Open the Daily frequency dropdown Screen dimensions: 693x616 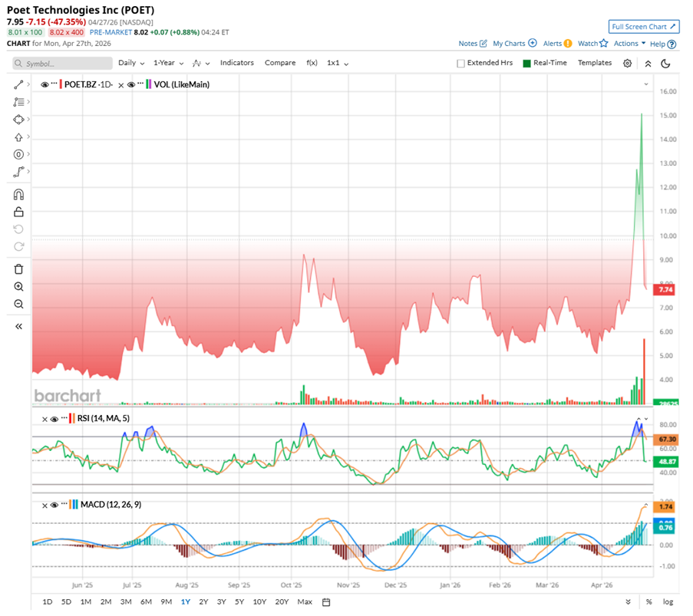point(131,63)
